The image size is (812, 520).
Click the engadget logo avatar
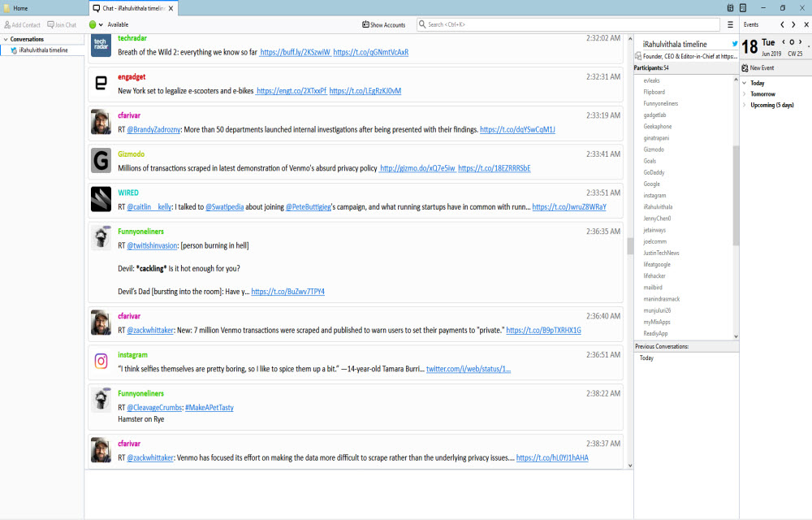(x=101, y=84)
